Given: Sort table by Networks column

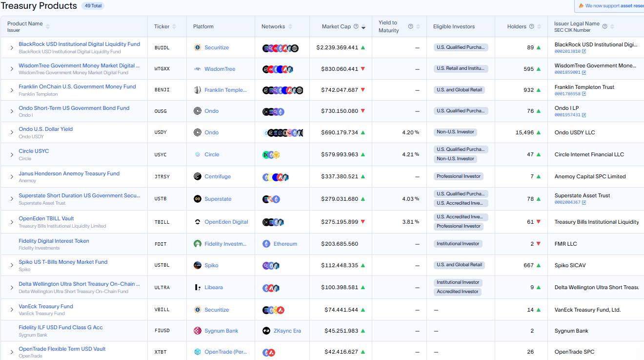Looking at the screenshot, I should [290, 26].
